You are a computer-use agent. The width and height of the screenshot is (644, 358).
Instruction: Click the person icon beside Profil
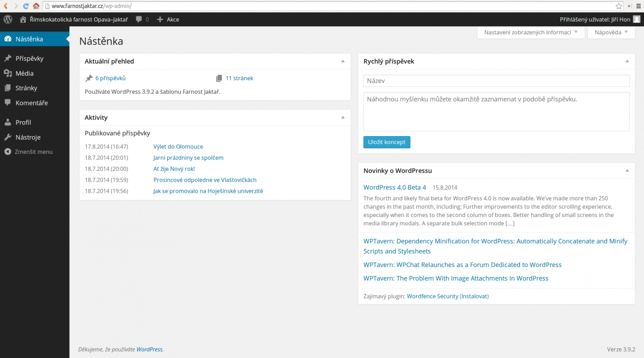tap(8, 122)
